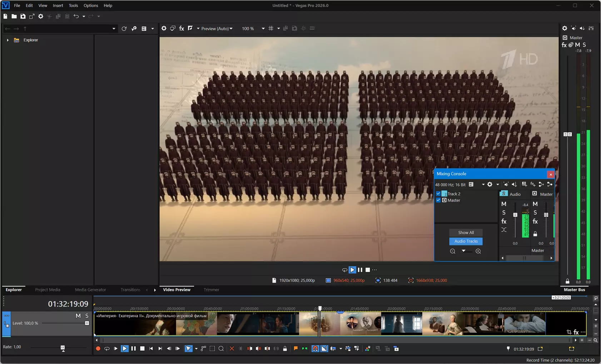Save the project with the disk icon

point(23,16)
